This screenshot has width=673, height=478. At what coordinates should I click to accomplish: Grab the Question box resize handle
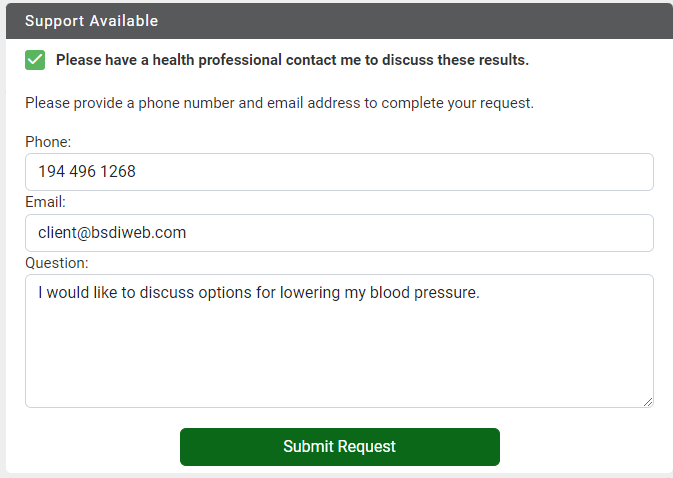(648, 402)
